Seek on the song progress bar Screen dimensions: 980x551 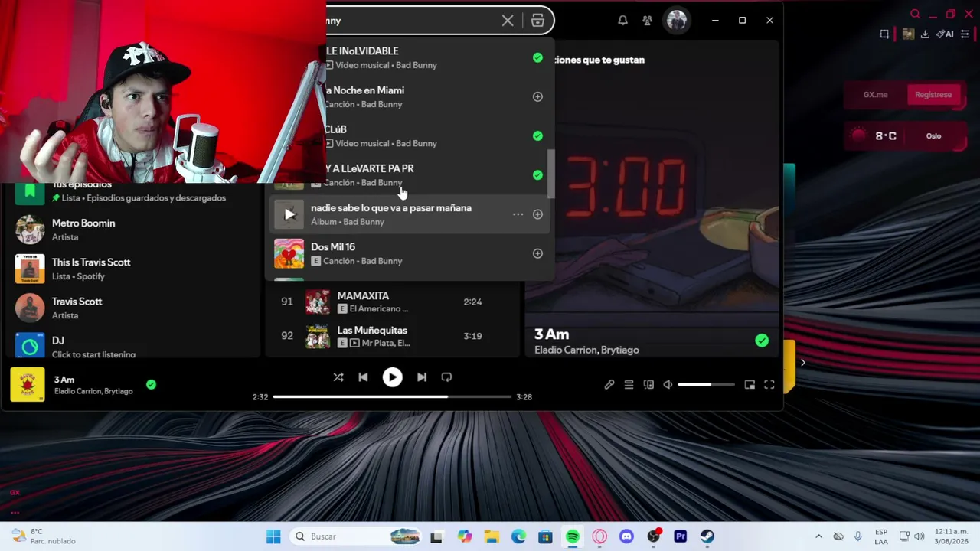click(392, 396)
